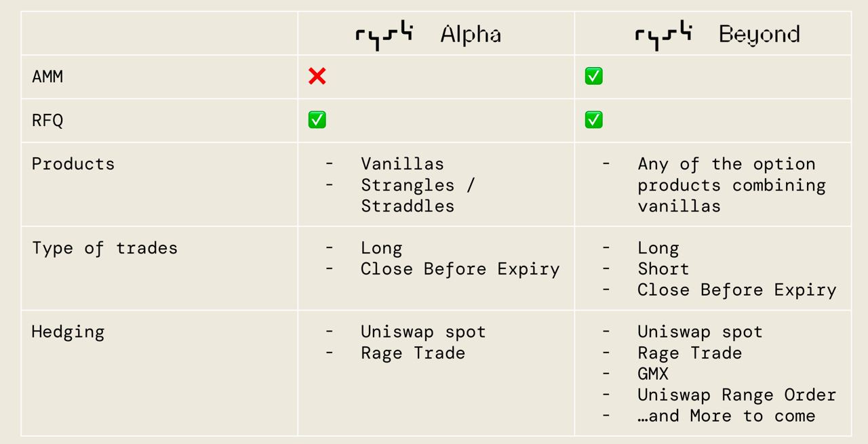Click GMX in Beyond hedging list
This screenshot has width=868, height=444.
652,374
